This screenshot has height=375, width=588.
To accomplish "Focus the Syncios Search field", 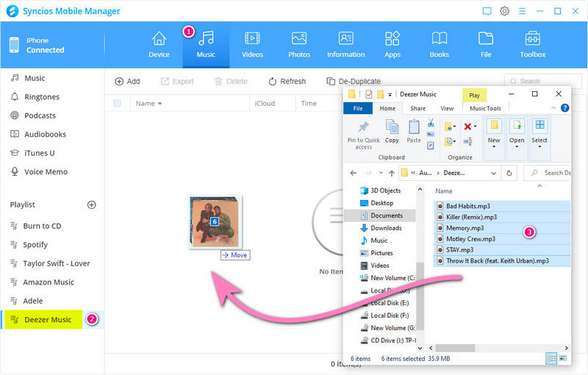I will [x=542, y=81].
